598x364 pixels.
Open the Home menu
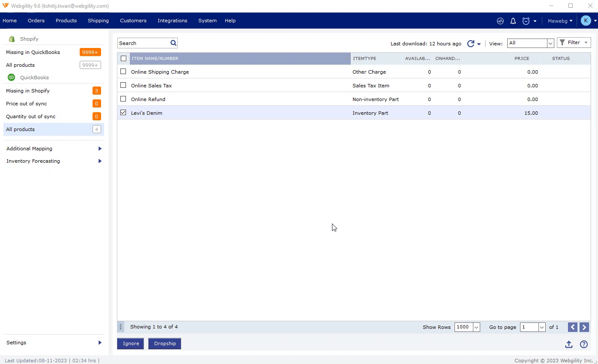point(9,21)
